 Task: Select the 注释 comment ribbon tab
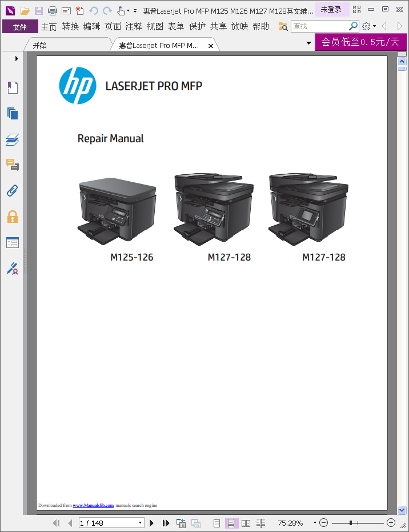(134, 26)
